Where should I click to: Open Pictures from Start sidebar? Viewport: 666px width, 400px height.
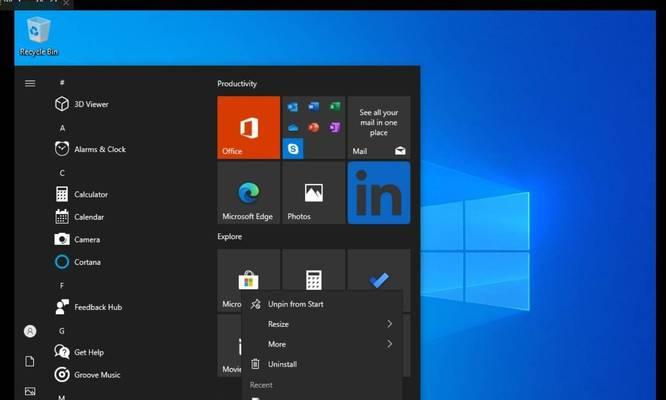[x=30, y=391]
